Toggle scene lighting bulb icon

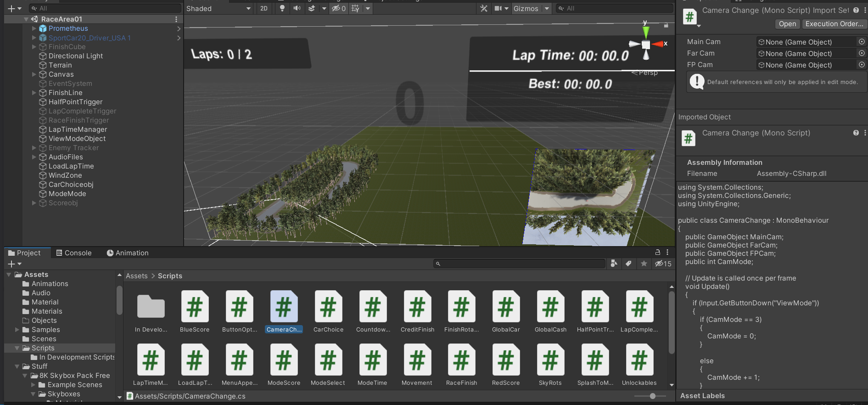[282, 8]
